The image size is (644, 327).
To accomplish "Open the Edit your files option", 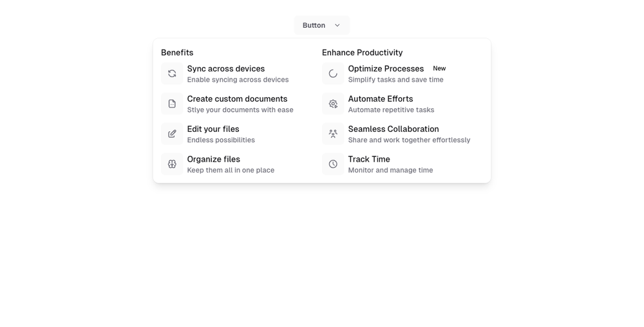I will point(213,129).
